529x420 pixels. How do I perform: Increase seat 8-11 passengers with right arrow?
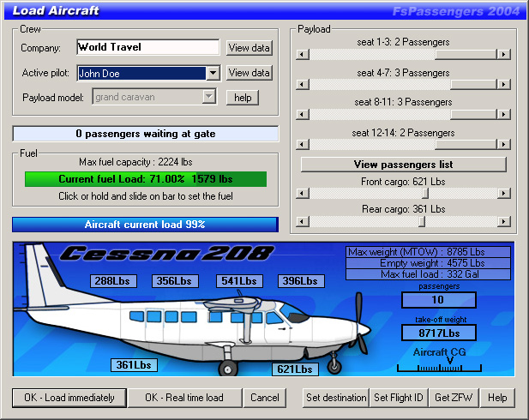(x=504, y=114)
